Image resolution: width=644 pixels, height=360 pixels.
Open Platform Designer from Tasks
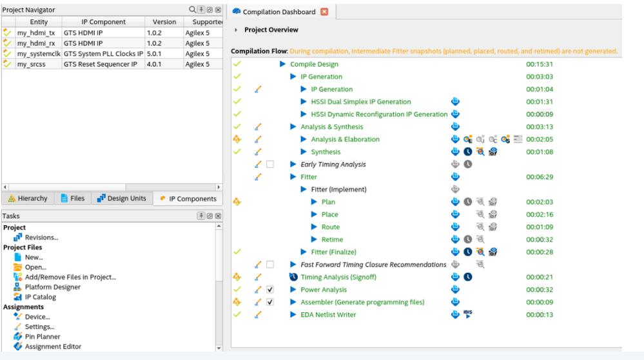pyautogui.click(x=53, y=287)
